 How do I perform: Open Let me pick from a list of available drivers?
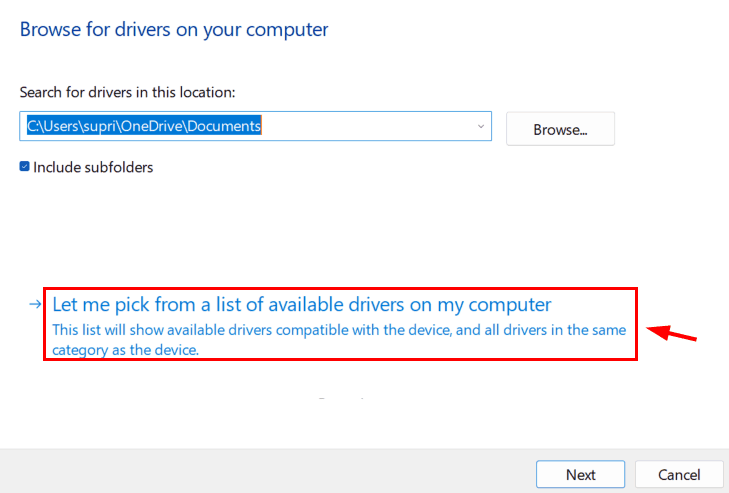[301, 304]
